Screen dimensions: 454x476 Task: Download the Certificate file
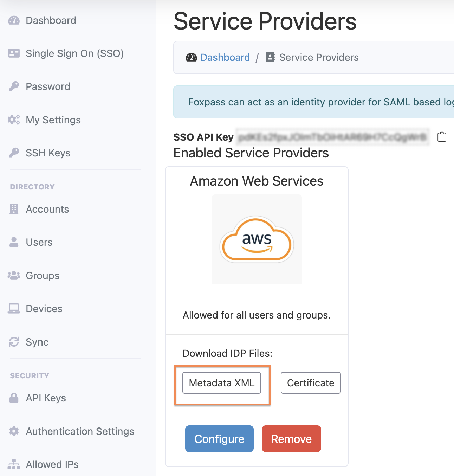[311, 383]
